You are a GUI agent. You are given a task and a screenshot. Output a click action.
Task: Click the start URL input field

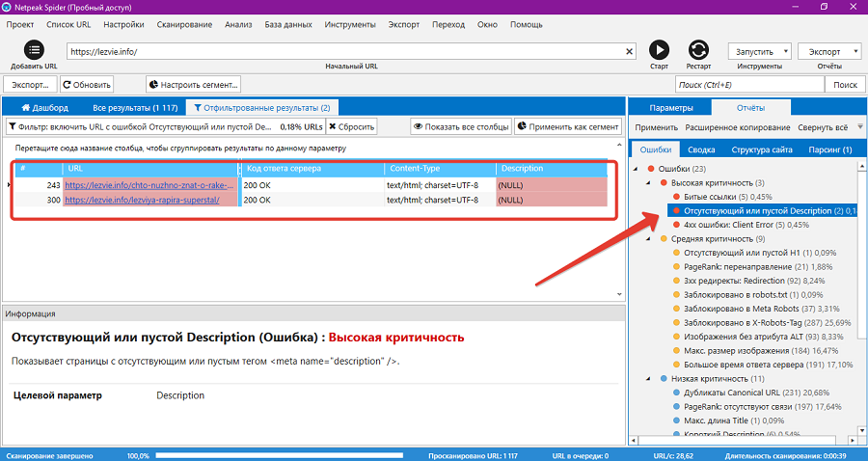(346, 51)
